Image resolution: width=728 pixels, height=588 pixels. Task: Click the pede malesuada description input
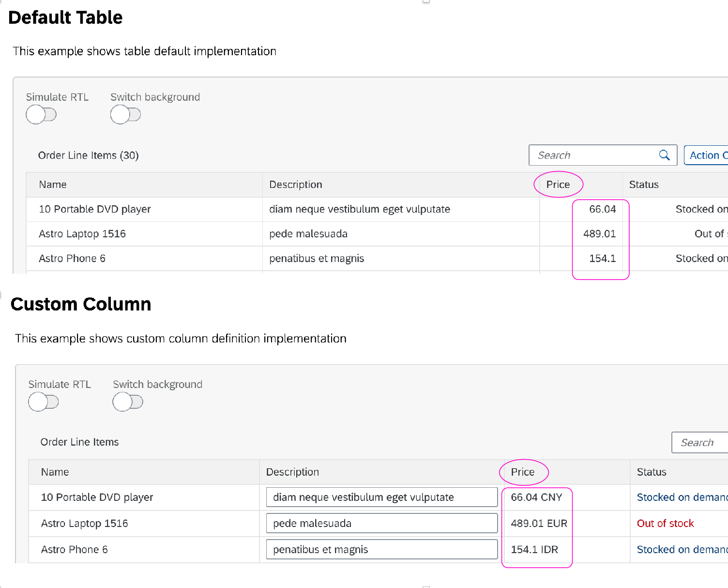(x=381, y=523)
